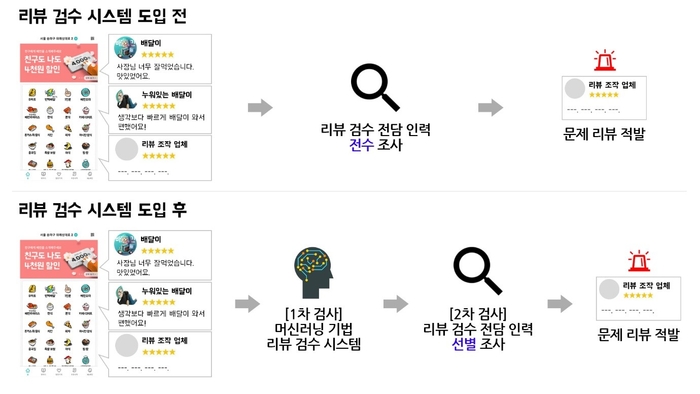Screen dimensions: 700x394
Task: Click magnifying glass above 전수 조사 text
Action: click(x=375, y=87)
